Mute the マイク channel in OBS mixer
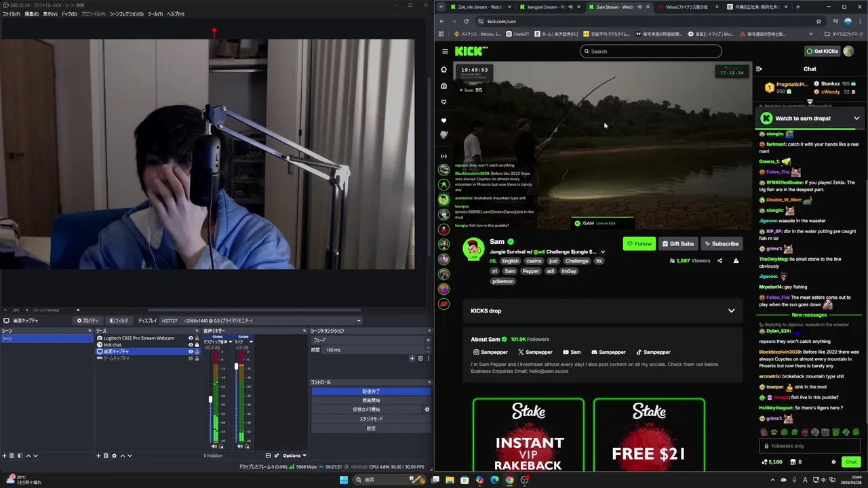Image resolution: width=868 pixels, height=488 pixels. pyautogui.click(x=239, y=446)
